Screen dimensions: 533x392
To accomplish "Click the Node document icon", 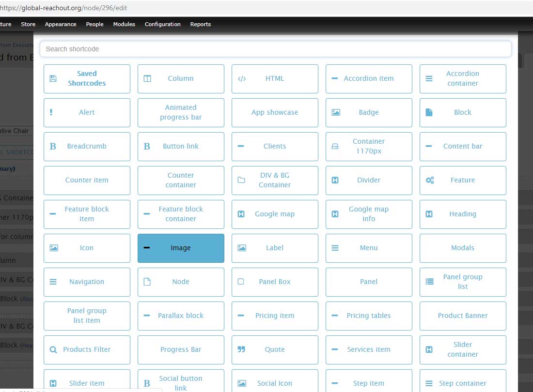I will click(x=147, y=282).
